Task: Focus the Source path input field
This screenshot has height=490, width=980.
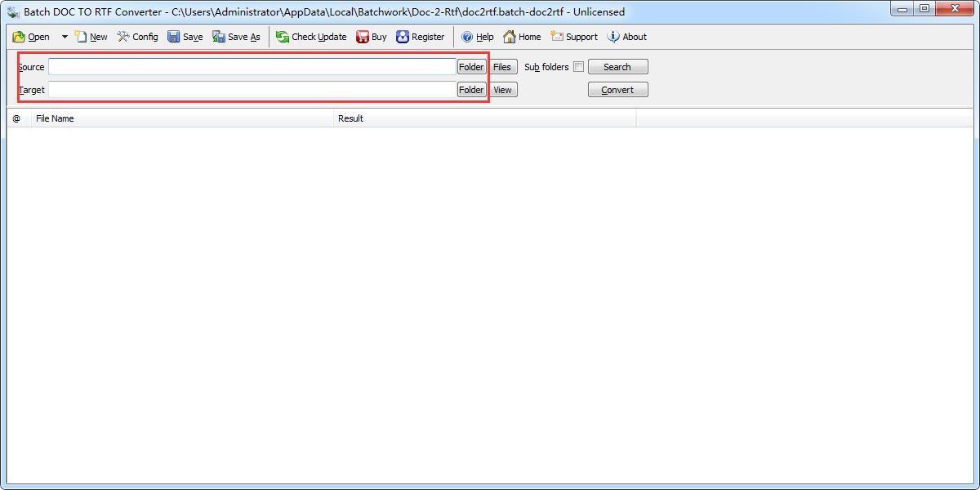Action: [x=252, y=67]
